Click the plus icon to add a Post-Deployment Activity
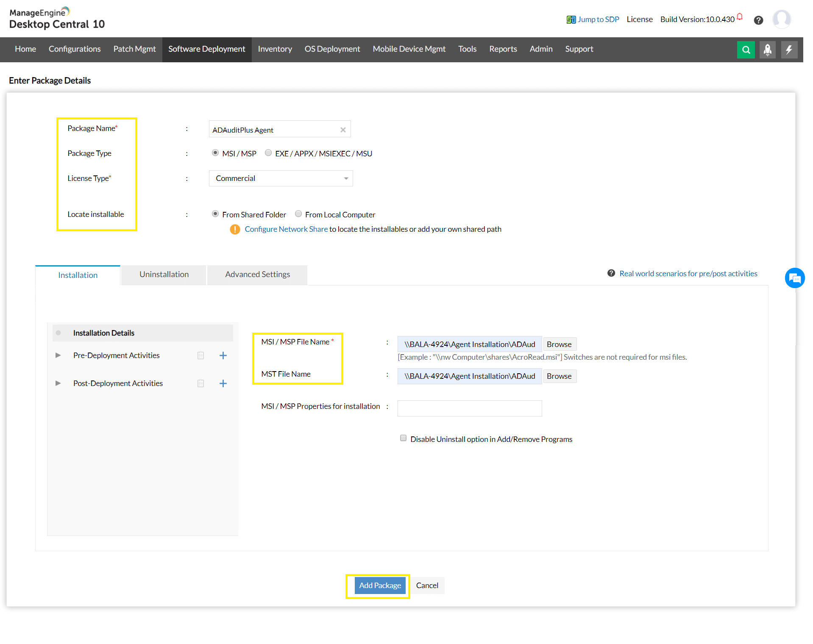This screenshot has height=644, width=813. click(x=223, y=383)
